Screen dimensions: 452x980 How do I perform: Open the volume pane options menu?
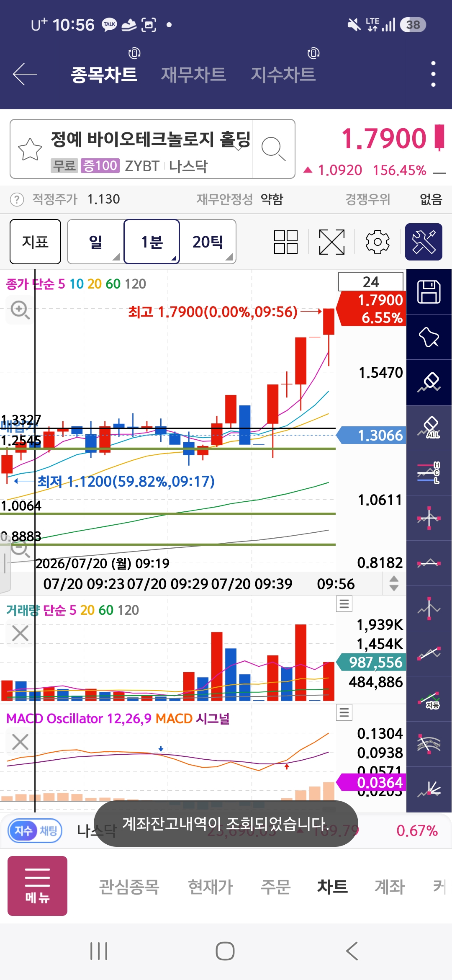(344, 603)
